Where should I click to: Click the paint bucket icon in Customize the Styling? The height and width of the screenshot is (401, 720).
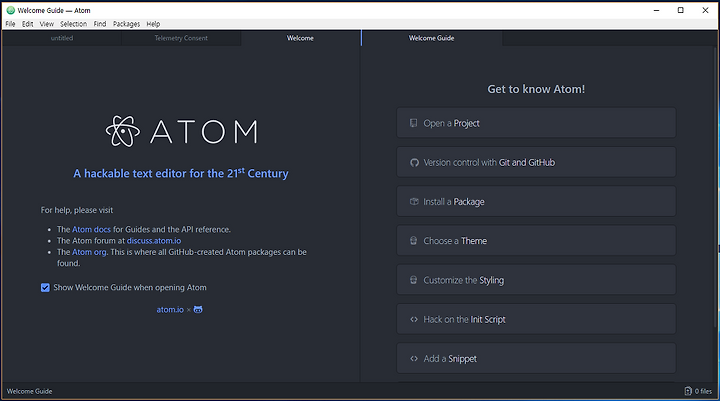414,280
